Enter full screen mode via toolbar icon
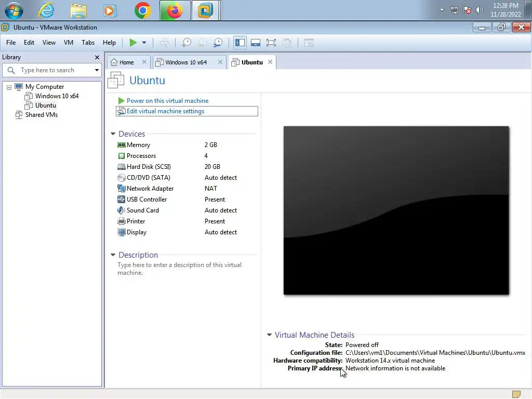The width and height of the screenshot is (532, 399). [271, 43]
